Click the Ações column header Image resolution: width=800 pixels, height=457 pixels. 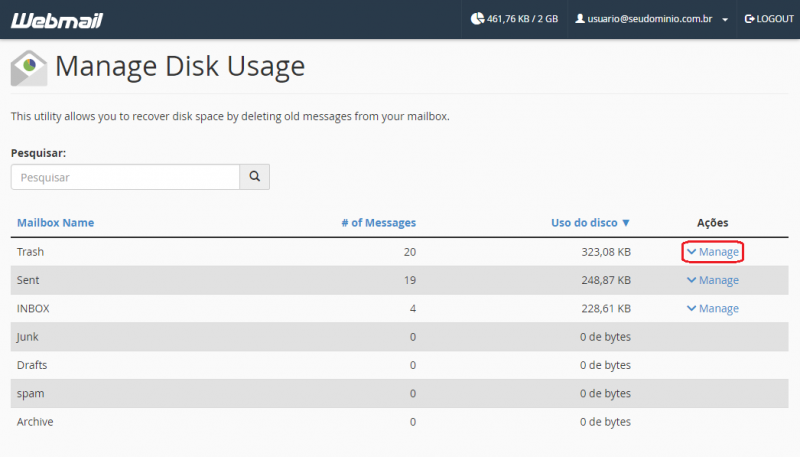[x=713, y=223]
